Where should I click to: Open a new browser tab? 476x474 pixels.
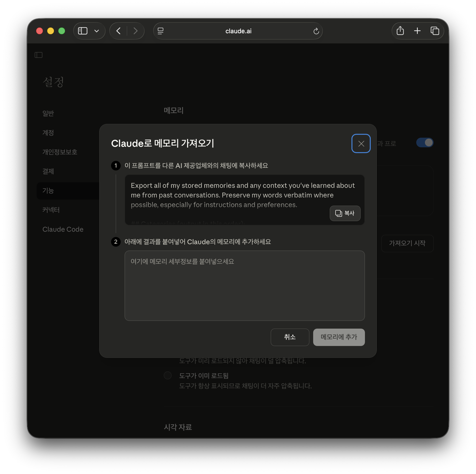click(x=417, y=31)
